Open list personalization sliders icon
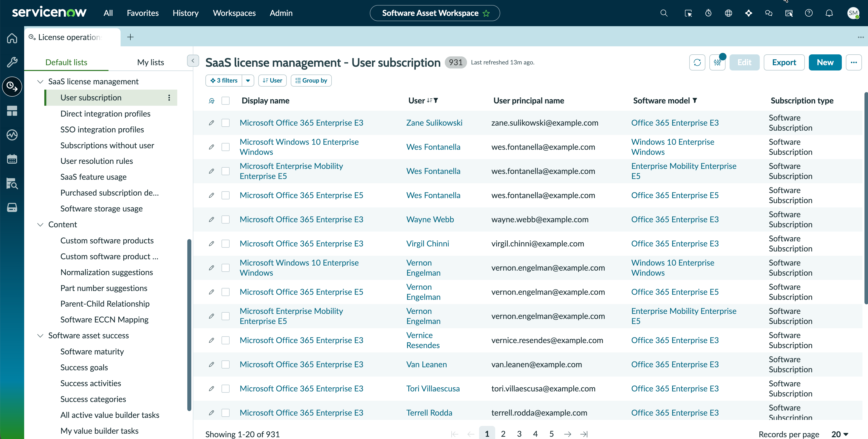Screen dimensions: 868x439 [717, 62]
